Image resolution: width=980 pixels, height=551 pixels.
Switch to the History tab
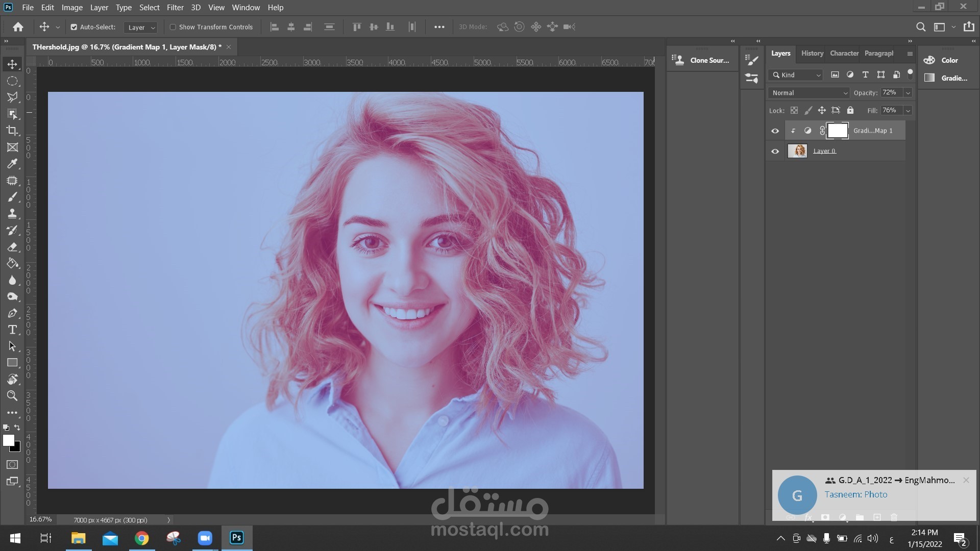812,53
